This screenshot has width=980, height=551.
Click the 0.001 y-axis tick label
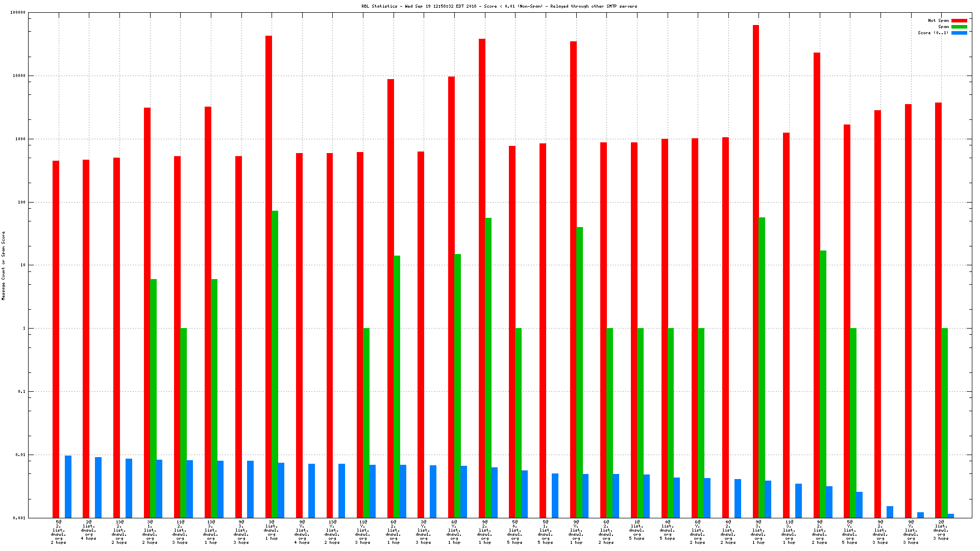[19, 518]
